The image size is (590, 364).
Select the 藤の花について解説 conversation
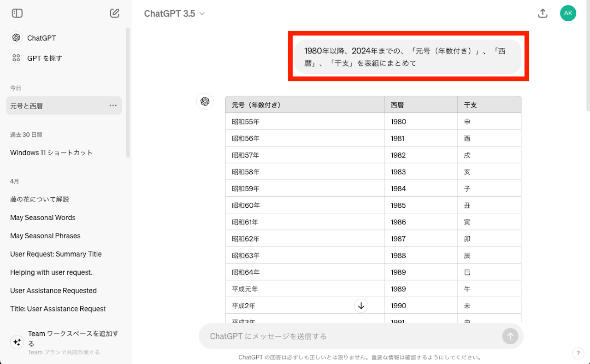(x=40, y=199)
